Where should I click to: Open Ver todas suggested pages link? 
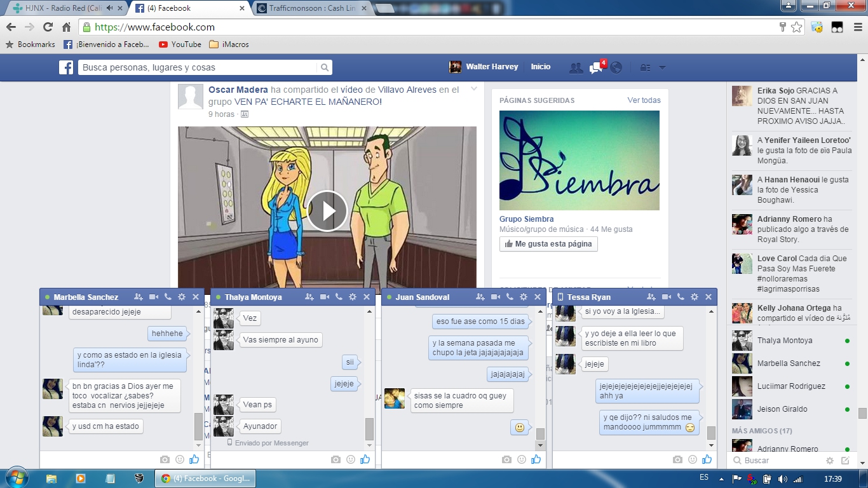coord(644,100)
